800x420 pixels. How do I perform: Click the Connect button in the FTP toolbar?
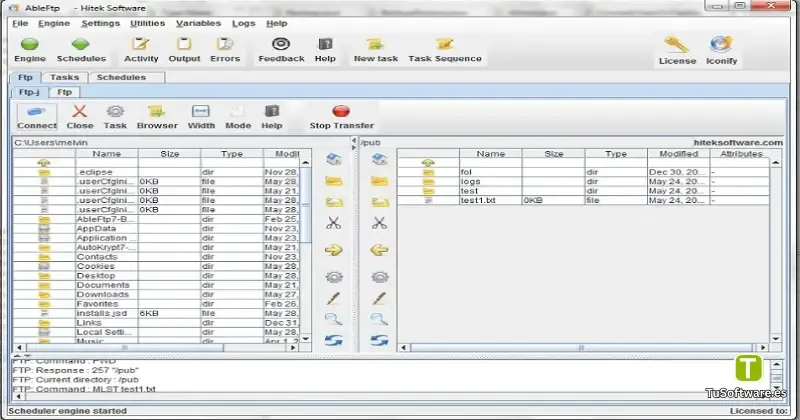(37, 117)
